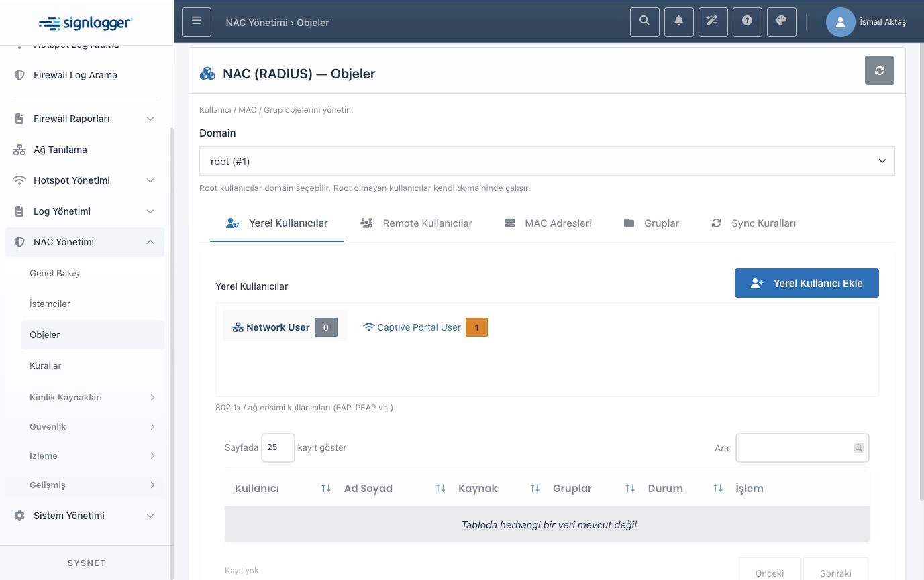The image size is (924, 580).
Task: Collapse NAC Yönetimi menu chevron
Action: pos(150,242)
